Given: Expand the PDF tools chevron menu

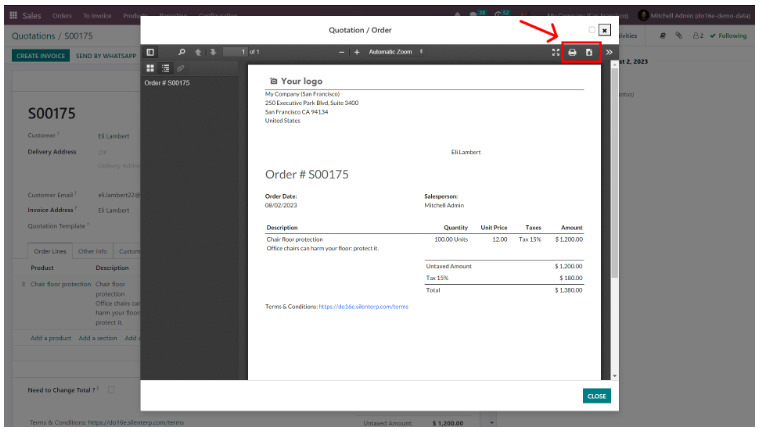Looking at the screenshot, I should pyautogui.click(x=609, y=52).
